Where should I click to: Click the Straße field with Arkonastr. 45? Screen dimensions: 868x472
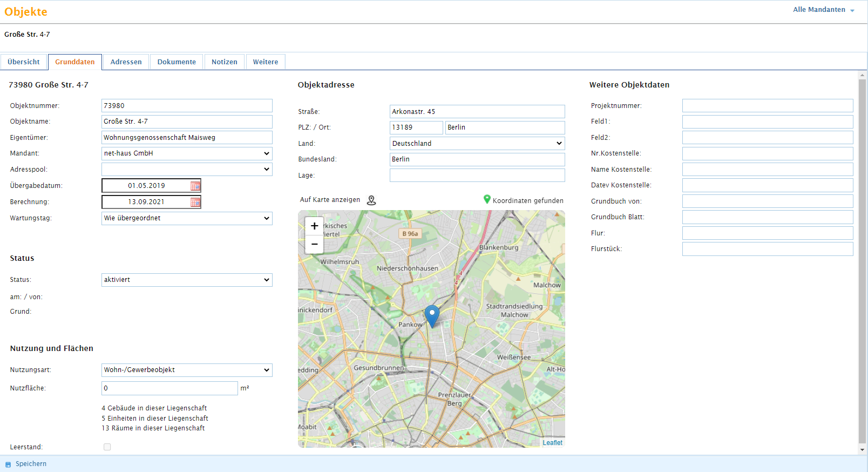(477, 112)
